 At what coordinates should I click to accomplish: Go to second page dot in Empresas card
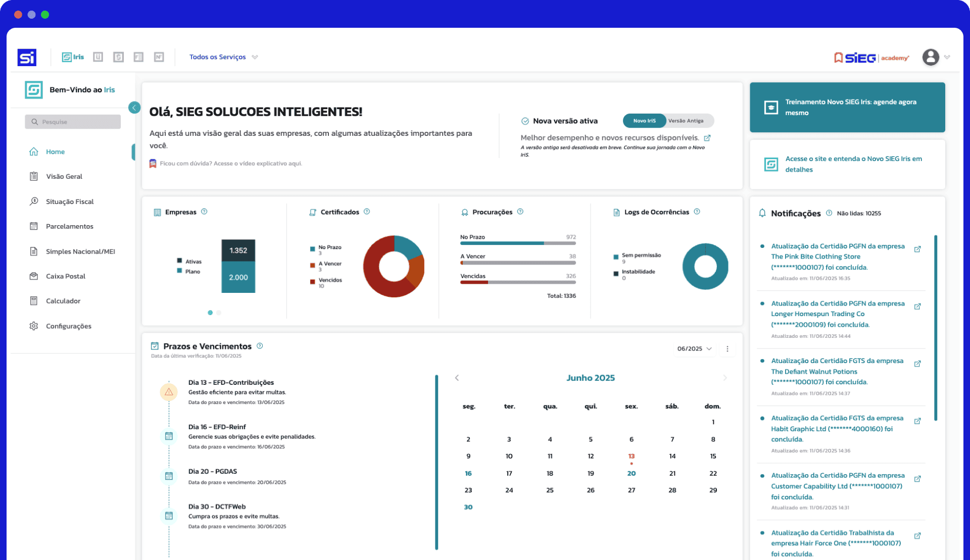pos(219,313)
